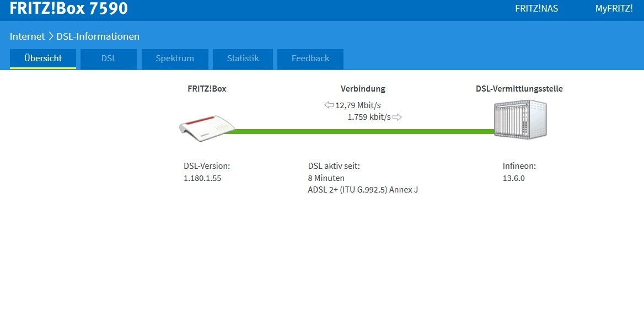Click the upstream right arrow icon

397,117
